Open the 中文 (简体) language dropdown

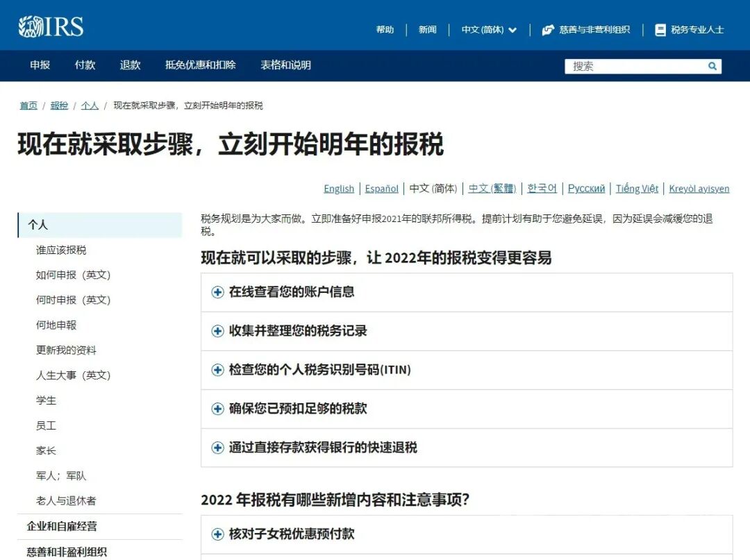coord(489,30)
